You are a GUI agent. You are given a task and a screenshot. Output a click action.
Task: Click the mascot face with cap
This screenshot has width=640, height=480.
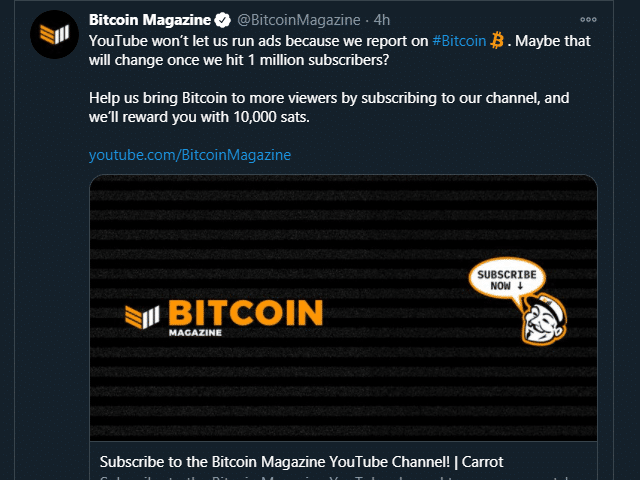[x=544, y=319]
